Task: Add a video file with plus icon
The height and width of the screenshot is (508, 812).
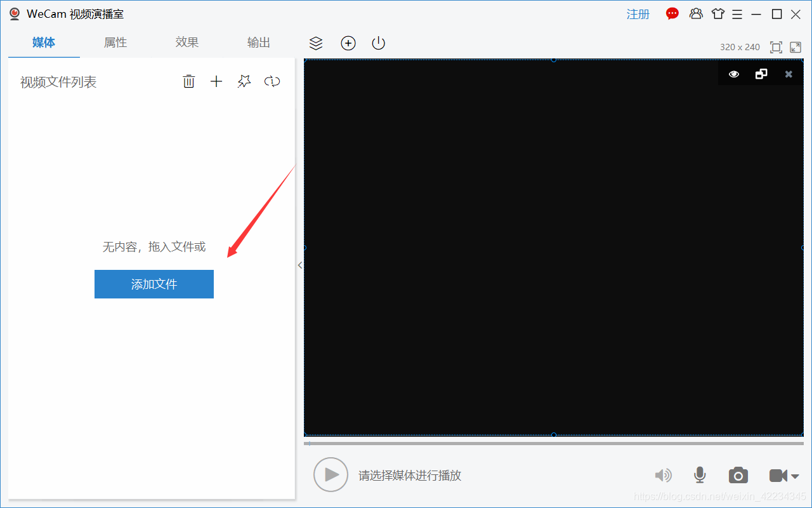Action: click(x=216, y=81)
